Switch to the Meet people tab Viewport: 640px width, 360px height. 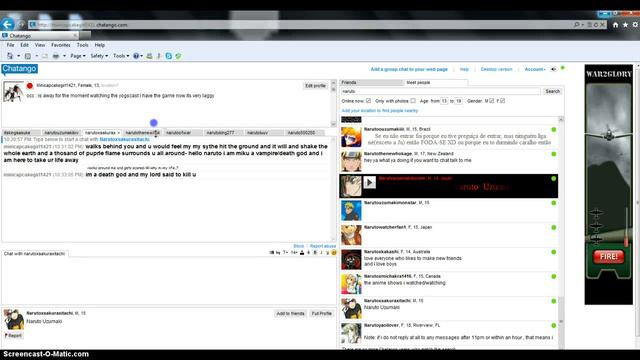[x=435, y=82]
